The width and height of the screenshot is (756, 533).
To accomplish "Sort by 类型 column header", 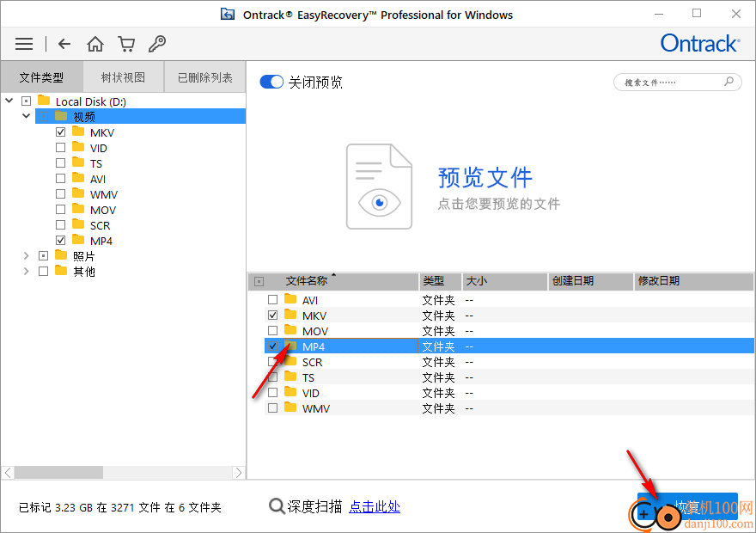I will pyautogui.click(x=440, y=281).
